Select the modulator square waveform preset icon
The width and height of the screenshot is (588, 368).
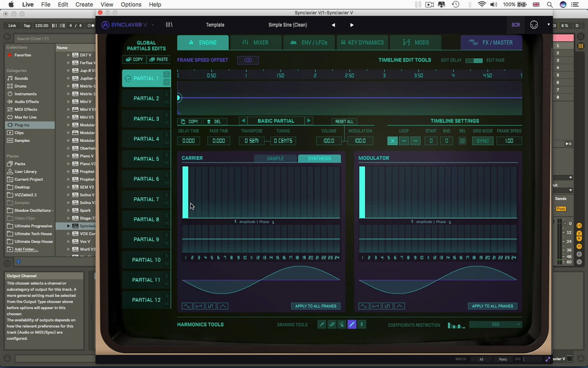[x=387, y=306]
